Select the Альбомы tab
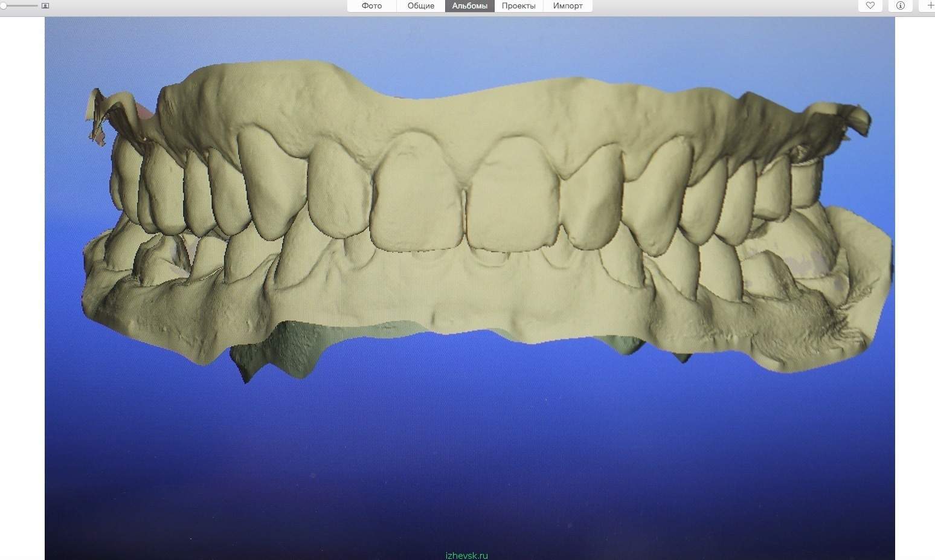This screenshot has height=560, width=935. click(469, 6)
